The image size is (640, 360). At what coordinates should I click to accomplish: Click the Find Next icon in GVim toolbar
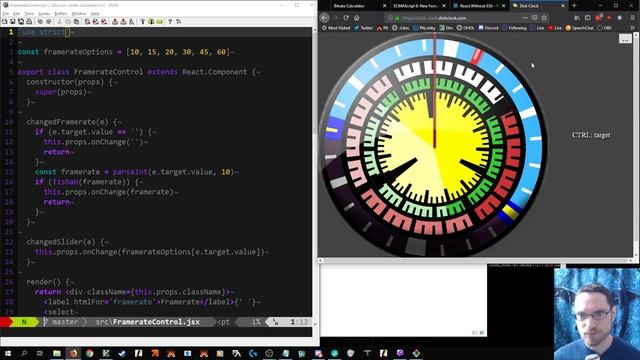click(96, 21)
